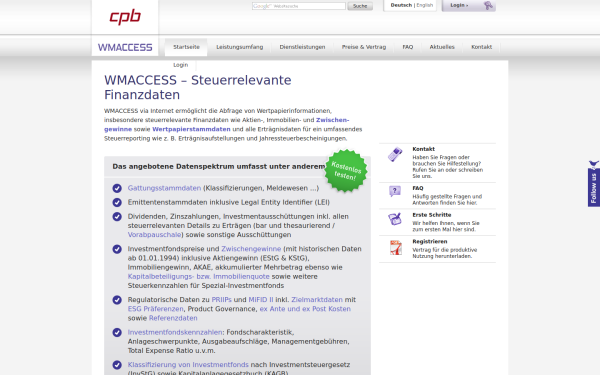
Task: Open the Gattungsstammdaten link
Action: 164,188
